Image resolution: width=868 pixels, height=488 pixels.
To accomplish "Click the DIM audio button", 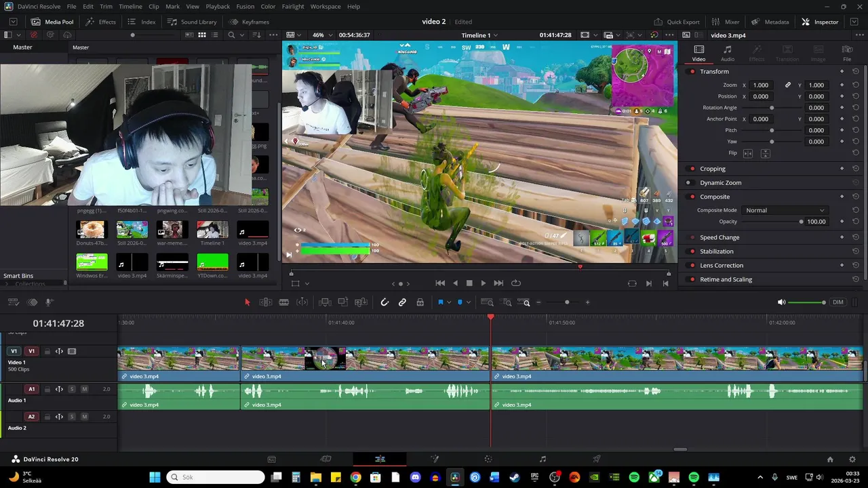I will 838,302.
